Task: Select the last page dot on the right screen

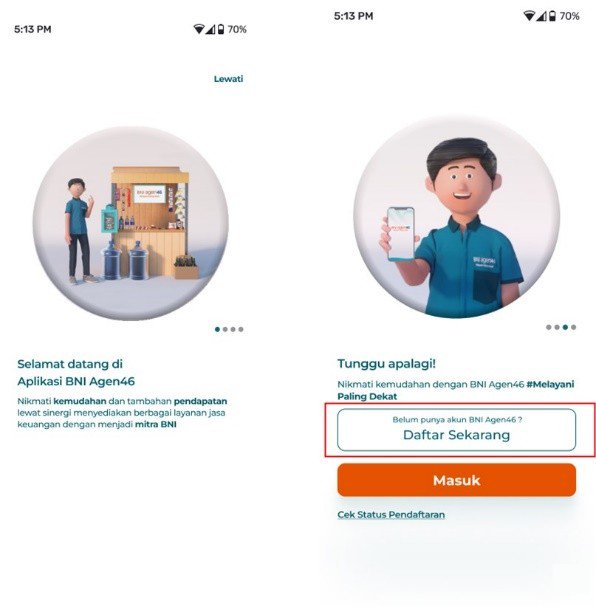Action: click(574, 327)
